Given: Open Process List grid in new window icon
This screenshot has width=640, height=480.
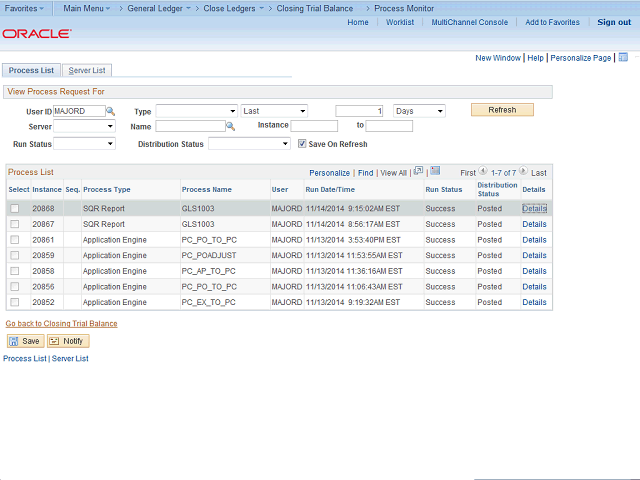Looking at the screenshot, I should (418, 171).
